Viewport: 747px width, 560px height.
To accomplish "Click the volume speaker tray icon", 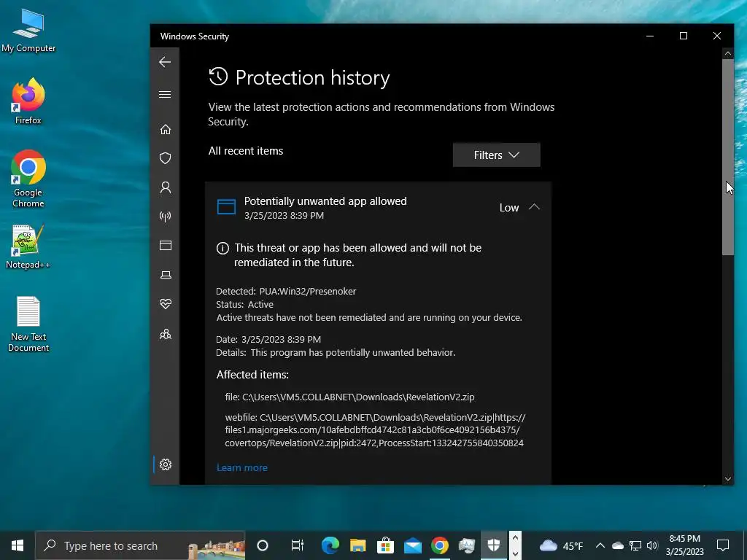I will coord(652,545).
